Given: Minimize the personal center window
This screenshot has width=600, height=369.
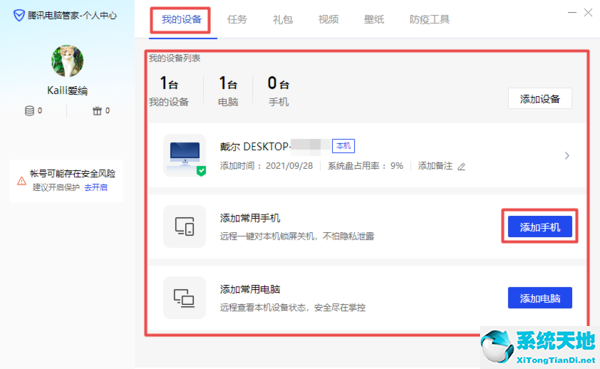Looking at the screenshot, I should point(572,13).
